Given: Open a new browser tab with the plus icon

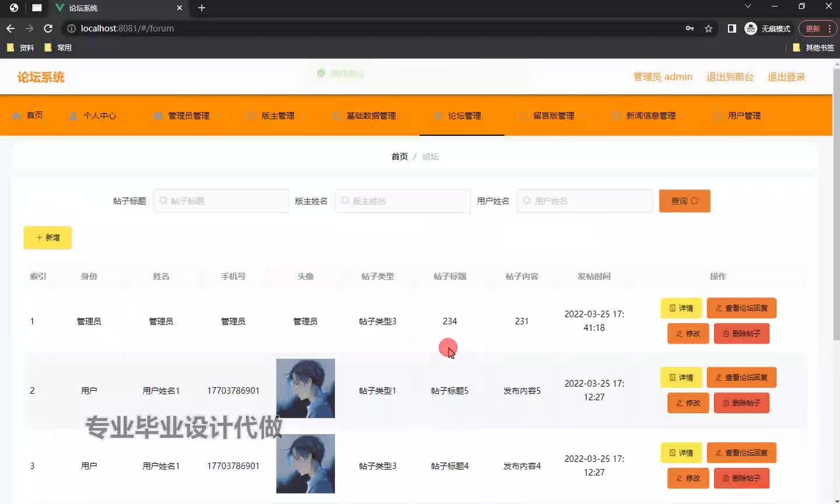Looking at the screenshot, I should [201, 8].
